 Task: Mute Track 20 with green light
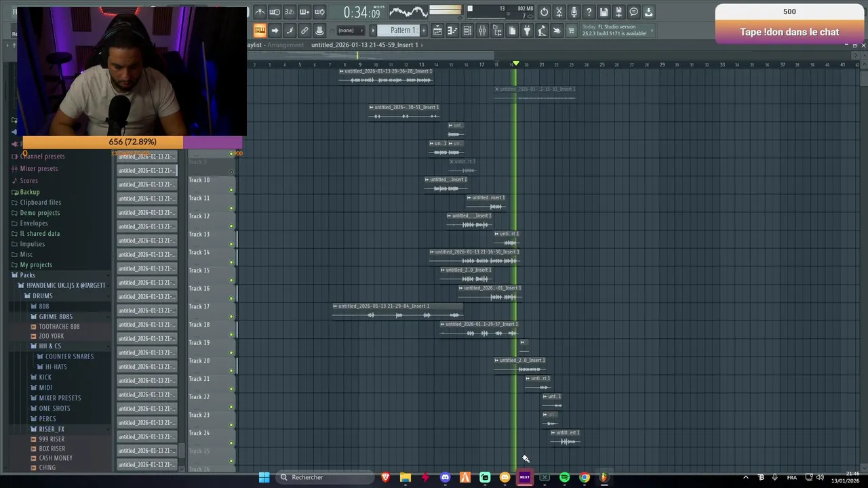click(x=231, y=371)
